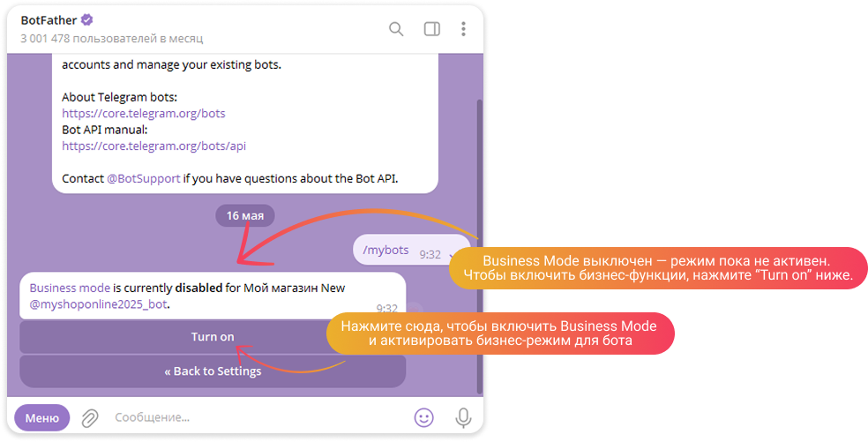This screenshot has height=442, width=868.
Task: Open the core.telegram.org/bots link
Action: (x=144, y=114)
